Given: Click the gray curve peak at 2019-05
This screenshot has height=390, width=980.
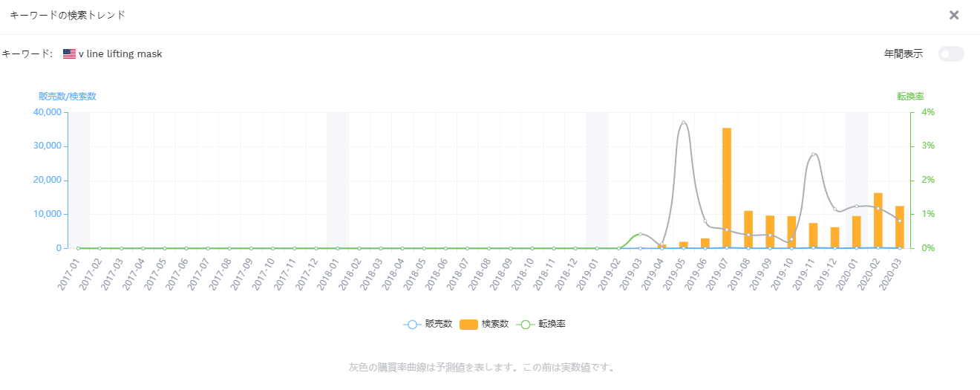Looking at the screenshot, I should tap(684, 123).
